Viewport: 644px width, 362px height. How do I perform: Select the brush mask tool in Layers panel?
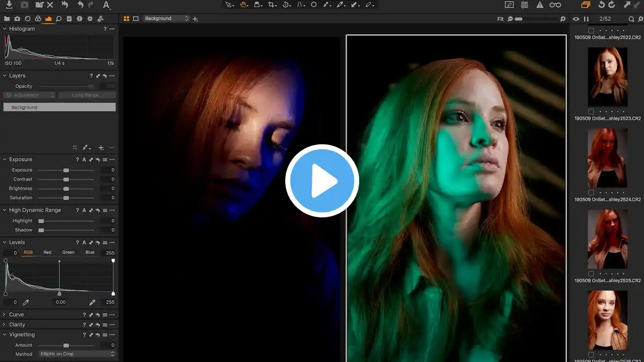pyautogui.click(x=87, y=148)
